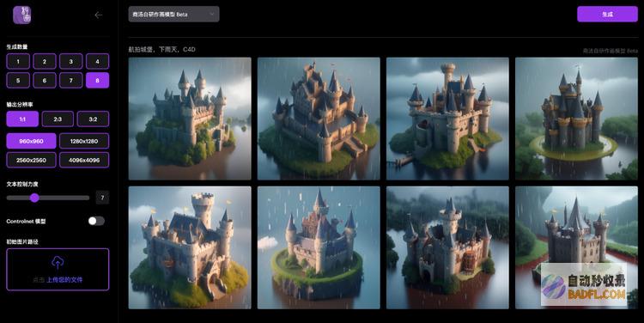Toggle the Controlnet model switch

point(96,221)
